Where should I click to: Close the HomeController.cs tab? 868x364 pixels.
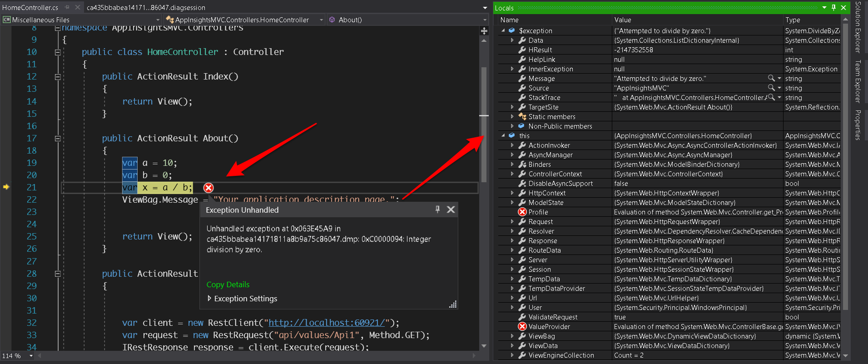coord(77,7)
